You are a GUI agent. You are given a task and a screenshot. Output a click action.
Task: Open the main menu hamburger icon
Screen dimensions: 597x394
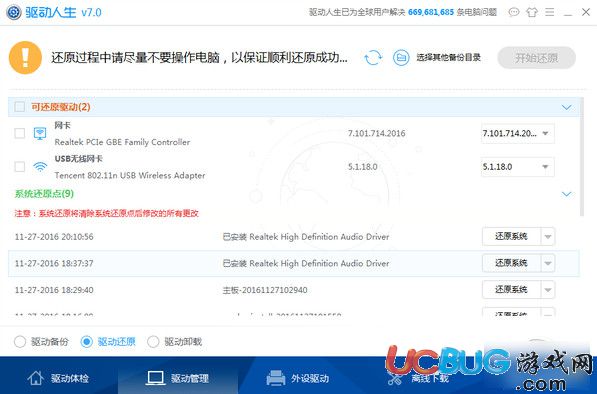coord(549,13)
